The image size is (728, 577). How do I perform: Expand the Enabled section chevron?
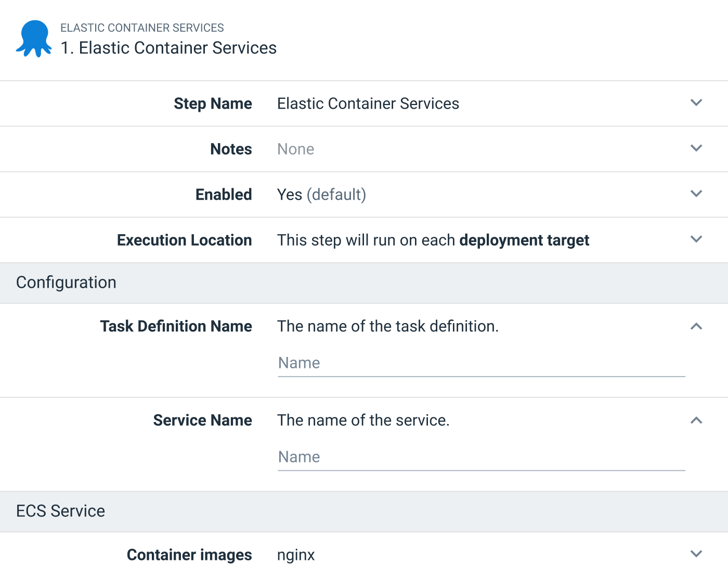[696, 194]
